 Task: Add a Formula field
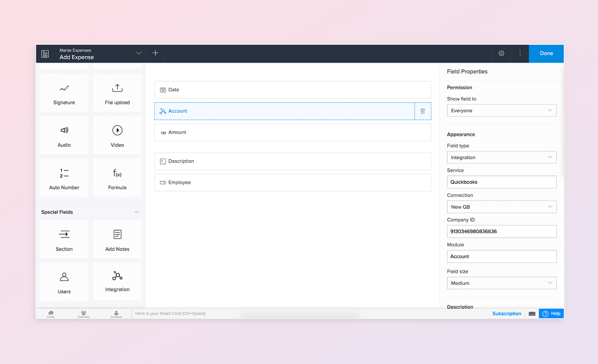pyautogui.click(x=117, y=178)
